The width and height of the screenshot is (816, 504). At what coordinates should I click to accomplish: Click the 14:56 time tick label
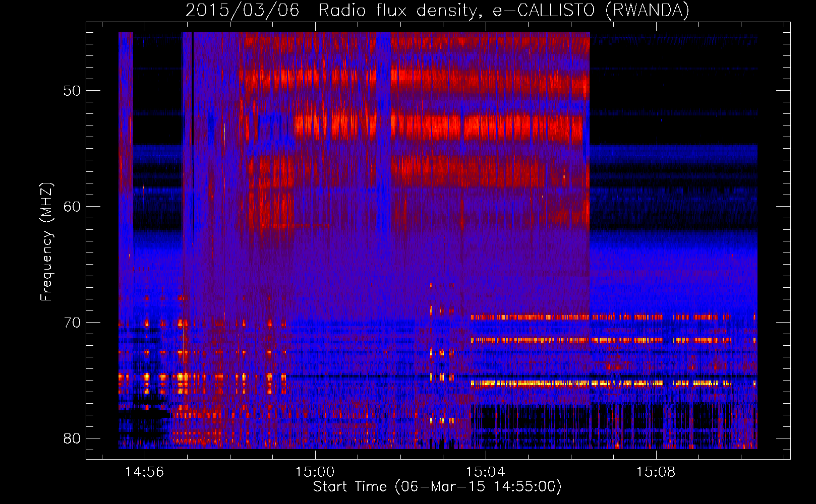click(x=145, y=472)
